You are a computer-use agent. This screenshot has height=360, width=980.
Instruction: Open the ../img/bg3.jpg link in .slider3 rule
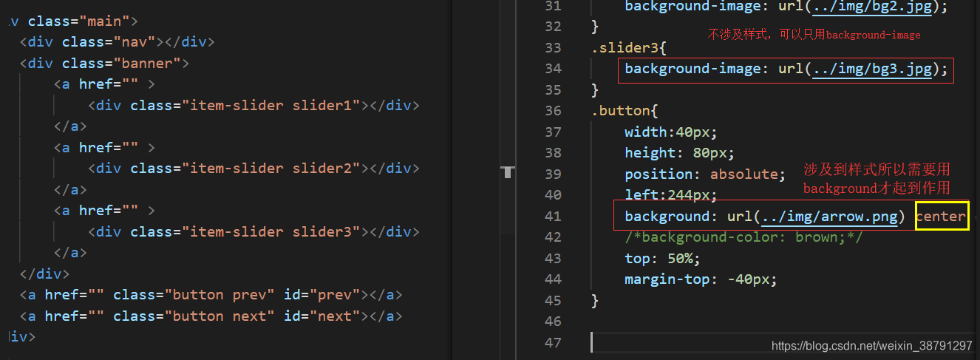coord(871,69)
